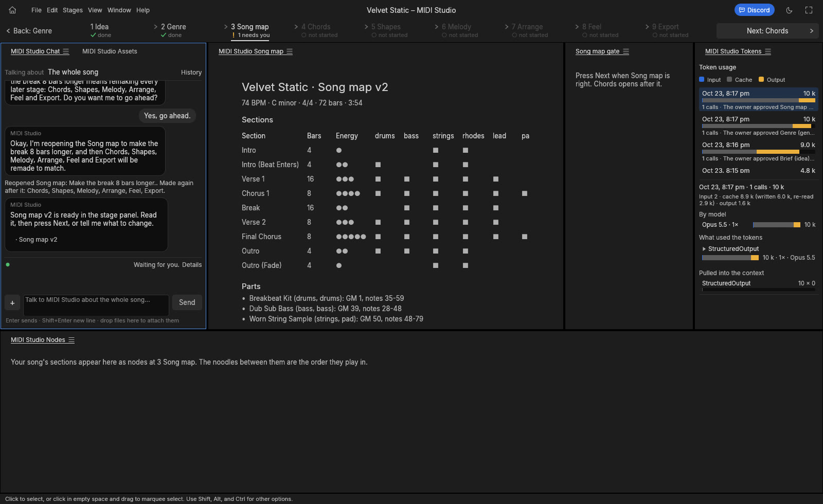Switch to MIDI Studio Assets tab
Image resolution: width=823 pixels, height=504 pixels.
(x=110, y=51)
